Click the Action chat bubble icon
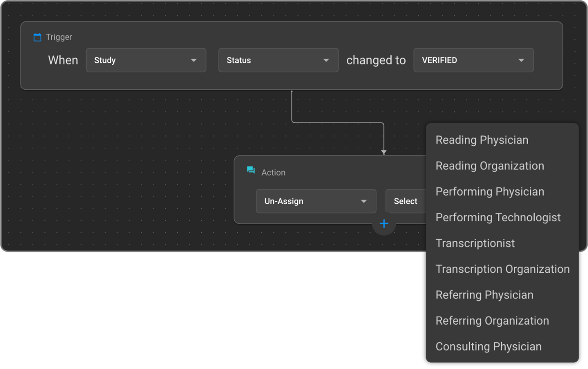This screenshot has width=588, height=369. click(251, 170)
